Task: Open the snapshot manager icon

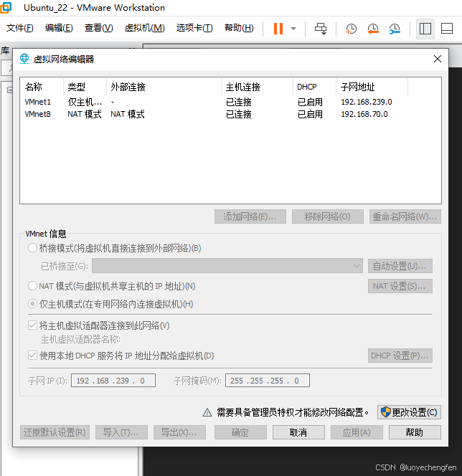Action: pyautogui.click(x=395, y=29)
